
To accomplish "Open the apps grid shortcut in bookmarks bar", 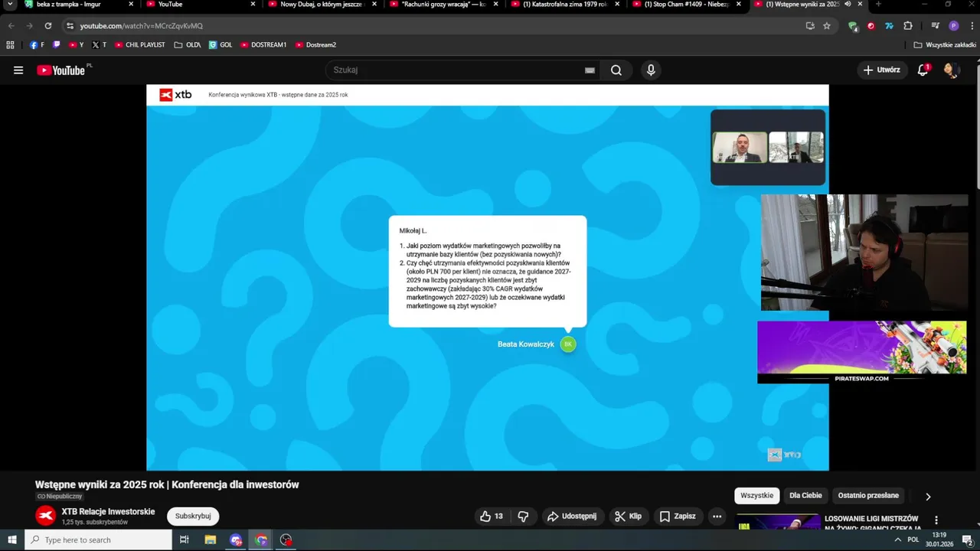I will point(10,45).
